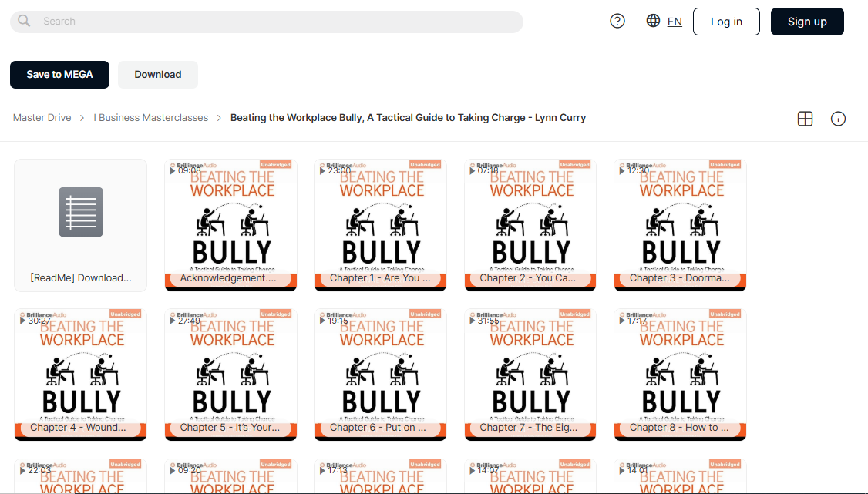Play the Chapter 5 audio track
Image resolution: width=868 pixels, height=494 pixels.
172,321
